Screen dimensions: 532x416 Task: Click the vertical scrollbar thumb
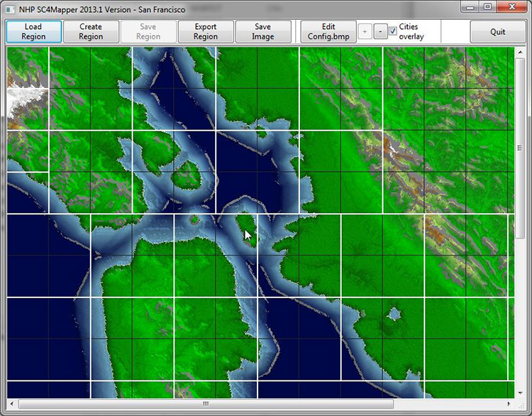520,148
